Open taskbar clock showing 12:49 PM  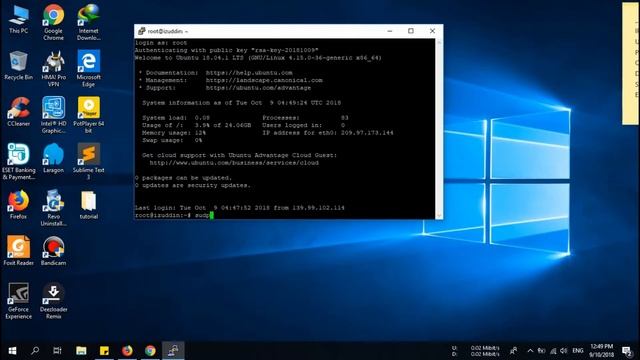tap(602, 351)
